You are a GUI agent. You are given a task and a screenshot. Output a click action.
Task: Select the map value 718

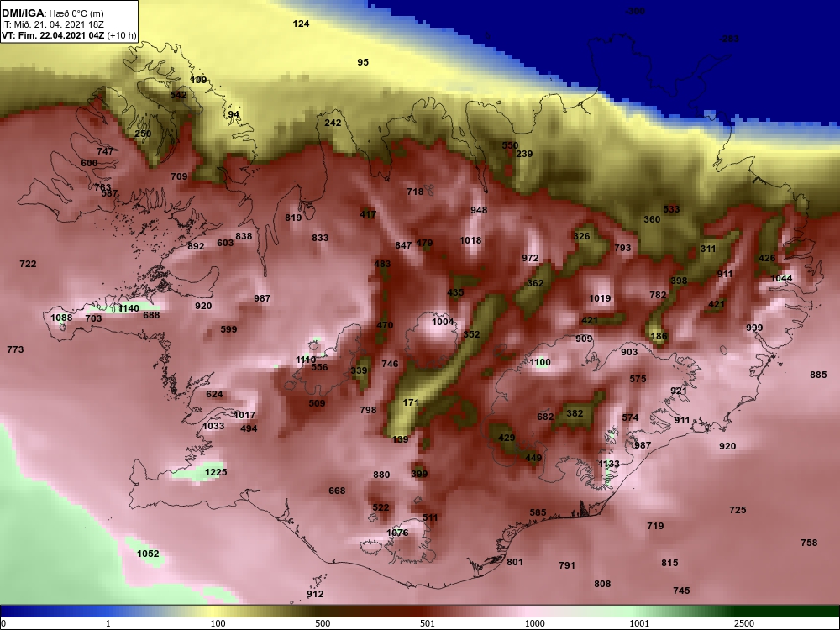[x=415, y=192]
